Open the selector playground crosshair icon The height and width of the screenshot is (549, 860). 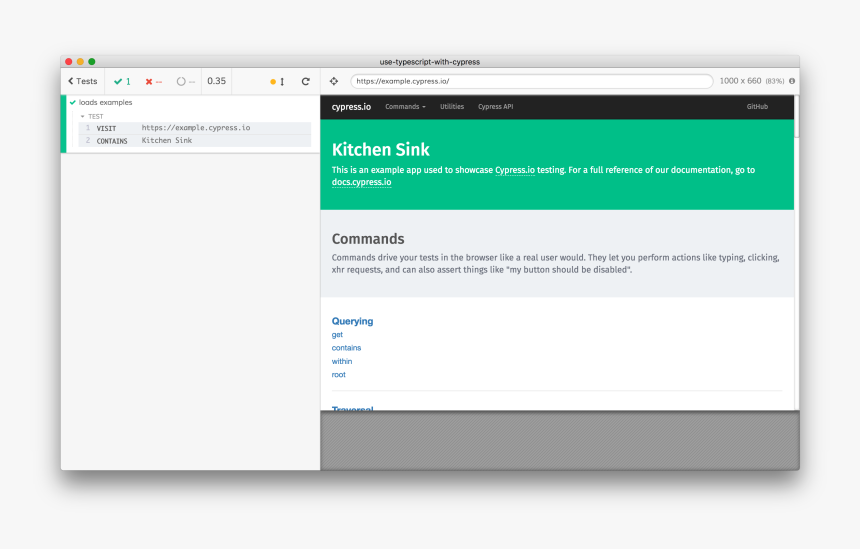click(334, 81)
